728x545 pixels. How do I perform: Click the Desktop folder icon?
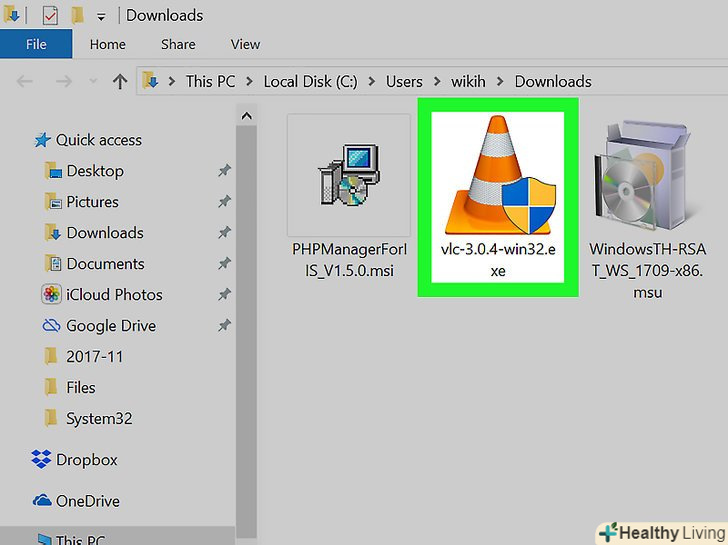(x=53, y=171)
